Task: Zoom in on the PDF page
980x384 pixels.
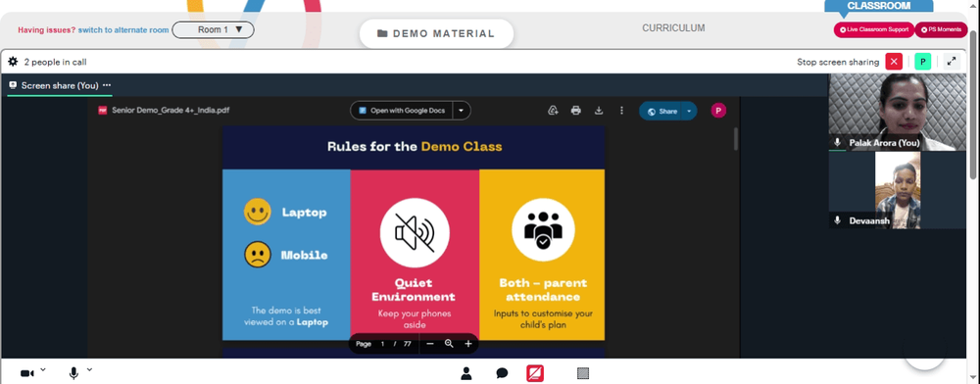Action: 468,344
